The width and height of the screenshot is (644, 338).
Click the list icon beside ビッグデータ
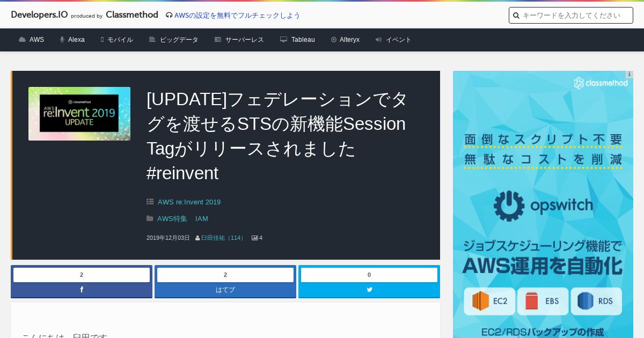point(152,40)
